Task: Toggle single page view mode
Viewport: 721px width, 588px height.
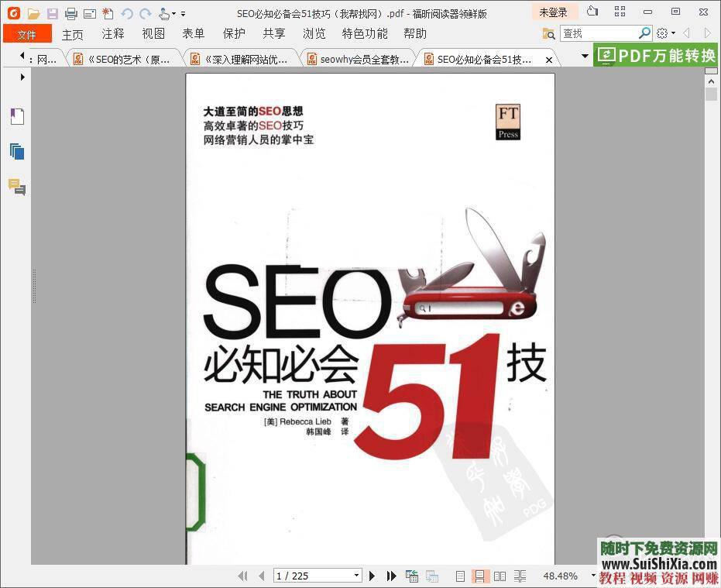Action: [x=461, y=576]
